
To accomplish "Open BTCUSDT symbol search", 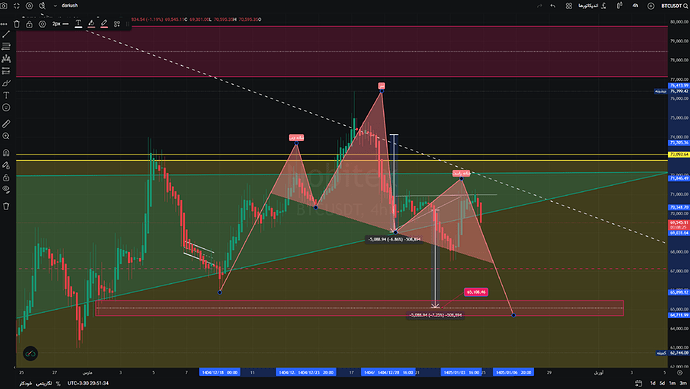I will pyautogui.click(x=675, y=6).
